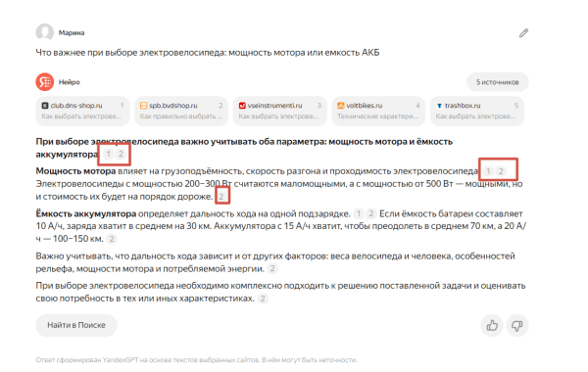Image resolution: width=588 pixels, height=372 pixels.
Task: Click Марина's user avatar
Action: [45, 32]
